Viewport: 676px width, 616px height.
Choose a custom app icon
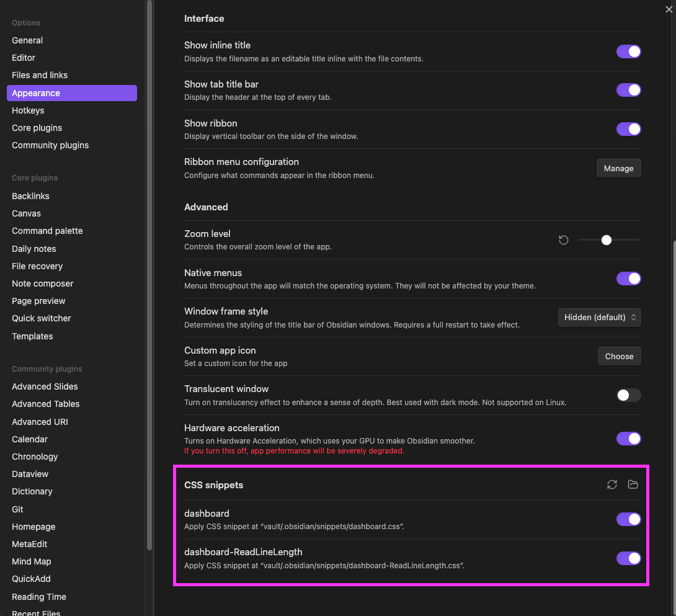[x=619, y=356]
